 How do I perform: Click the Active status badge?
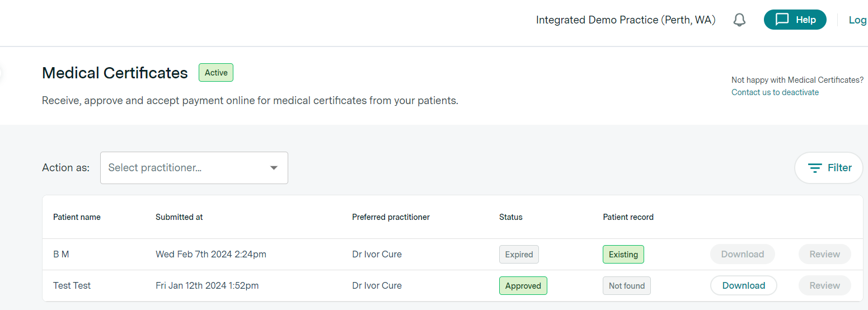216,73
